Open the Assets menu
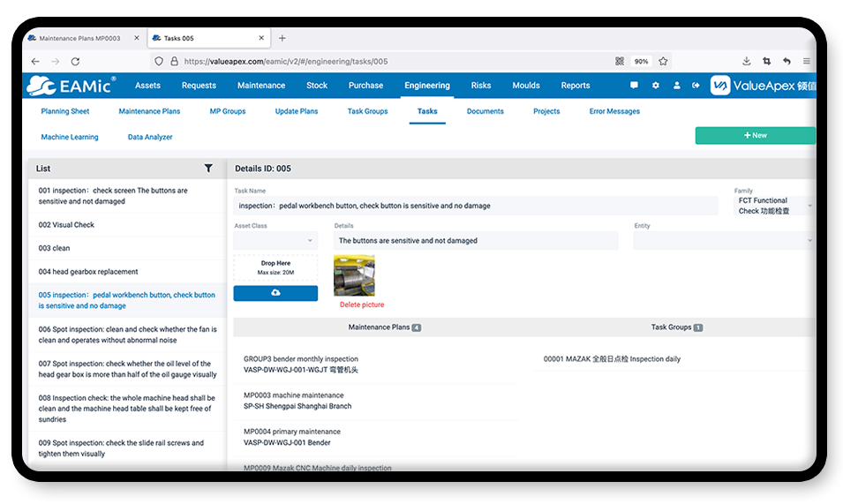This screenshot has height=504, width=843. click(147, 86)
